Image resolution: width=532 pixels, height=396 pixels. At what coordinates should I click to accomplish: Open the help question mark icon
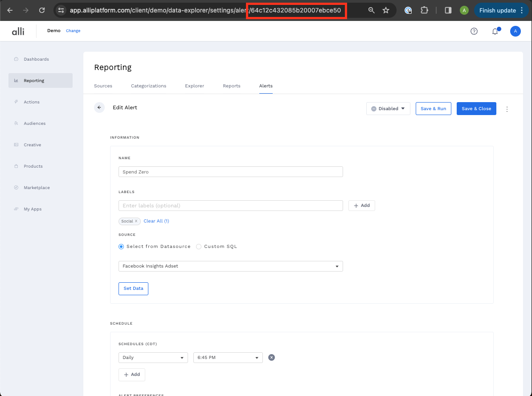click(x=474, y=31)
